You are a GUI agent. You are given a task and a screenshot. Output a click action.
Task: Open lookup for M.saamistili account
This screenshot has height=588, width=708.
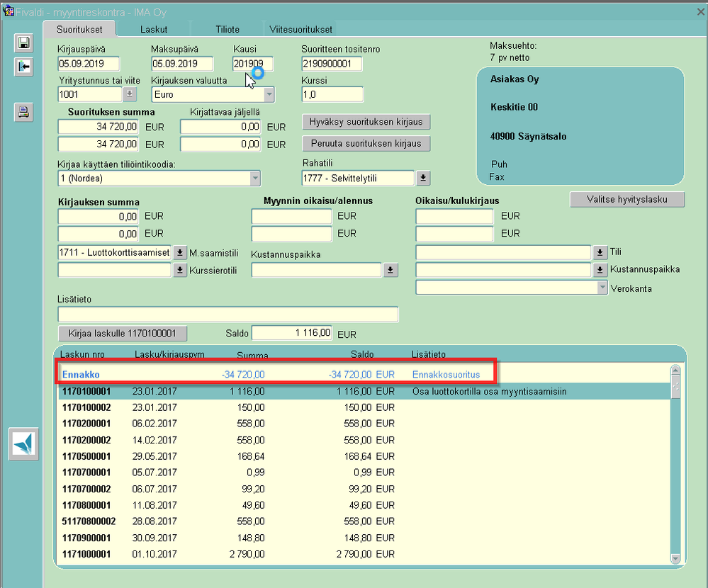[180, 252]
